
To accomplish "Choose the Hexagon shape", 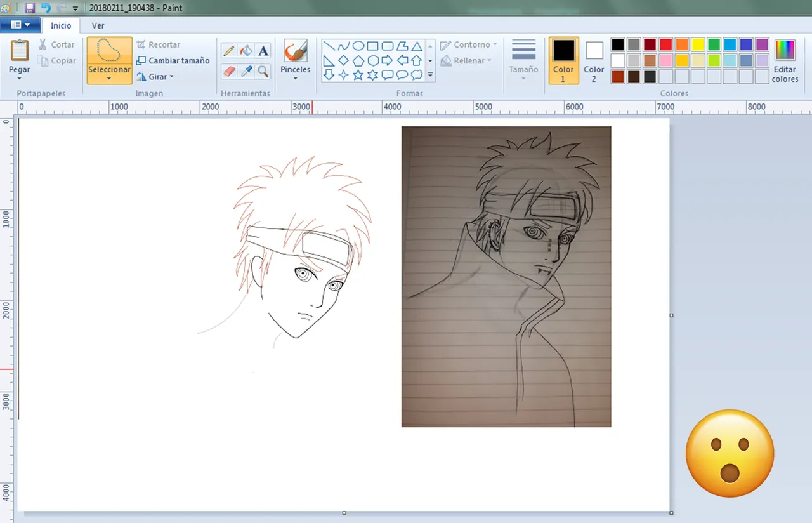I will (x=372, y=60).
